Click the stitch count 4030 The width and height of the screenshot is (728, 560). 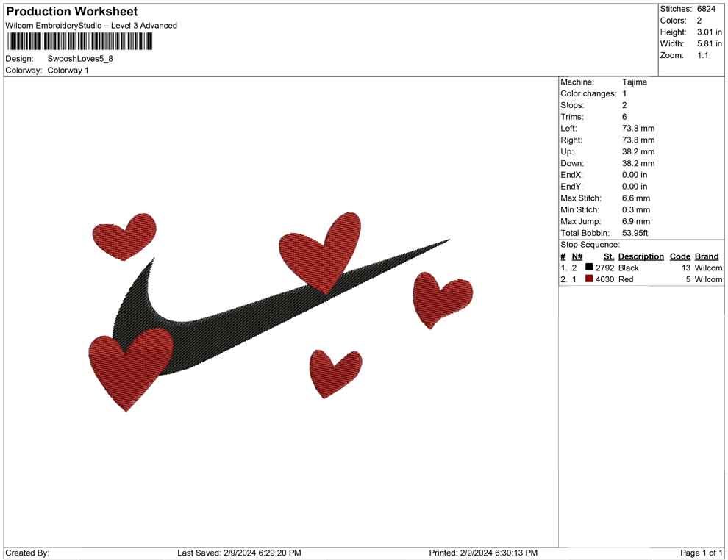click(x=604, y=279)
